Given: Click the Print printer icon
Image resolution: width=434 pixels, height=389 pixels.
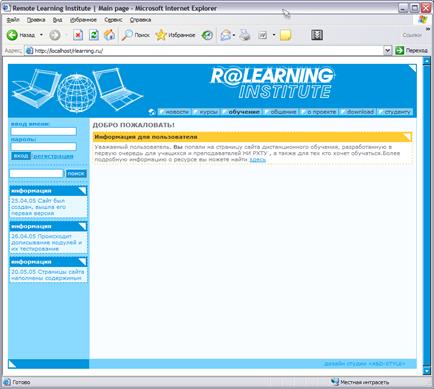Looking at the screenshot, I should [x=245, y=35].
